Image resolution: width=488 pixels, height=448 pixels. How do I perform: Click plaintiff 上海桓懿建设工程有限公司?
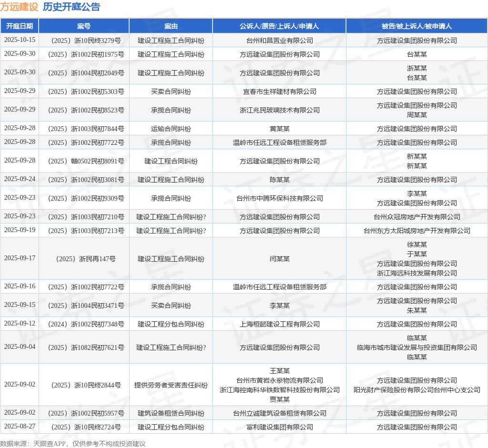[x=279, y=324]
